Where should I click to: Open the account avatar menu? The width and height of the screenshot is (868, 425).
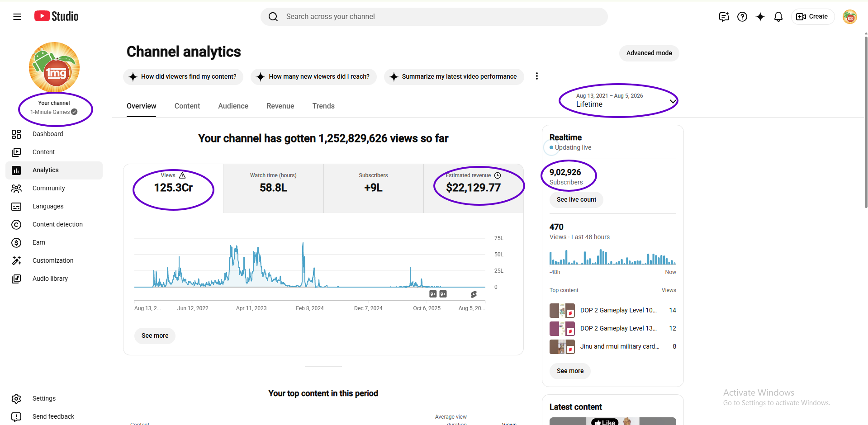click(x=850, y=17)
